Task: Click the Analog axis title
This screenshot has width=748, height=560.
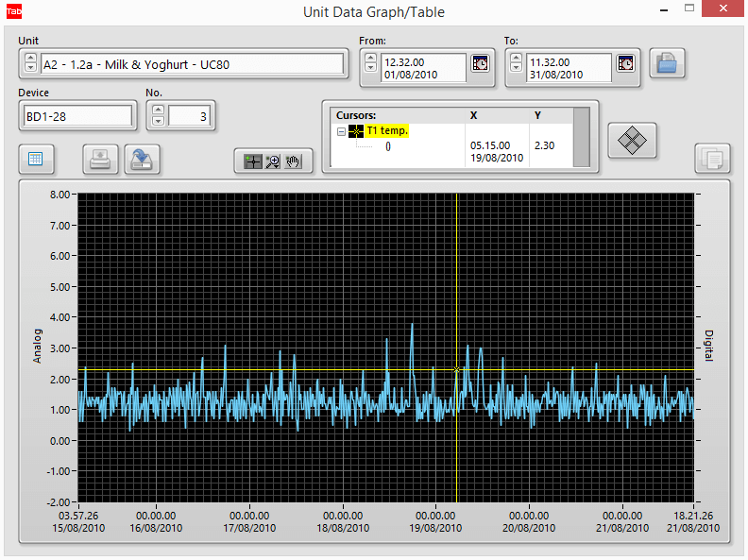Action: click(x=37, y=347)
